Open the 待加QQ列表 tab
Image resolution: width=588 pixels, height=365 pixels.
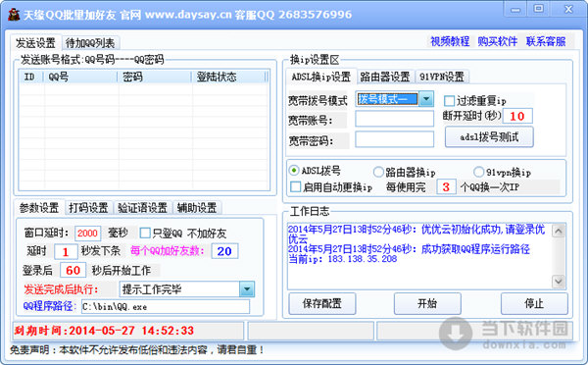[x=90, y=43]
